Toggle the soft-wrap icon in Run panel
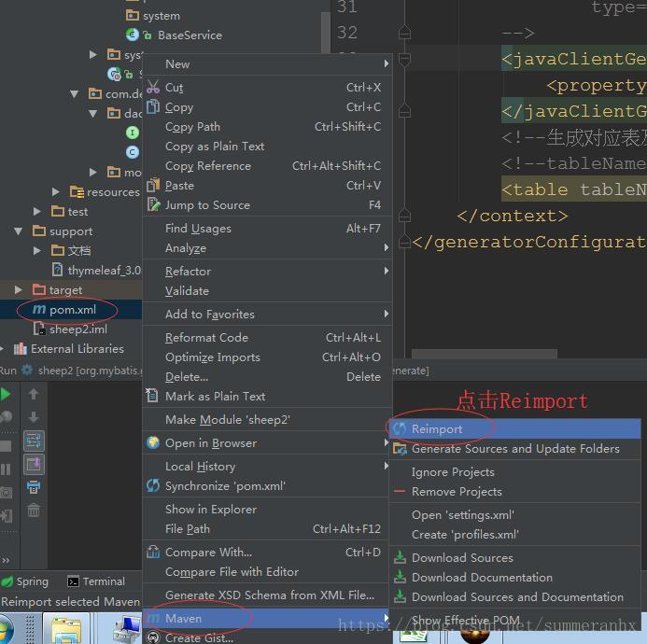647x644 pixels. coord(34,441)
